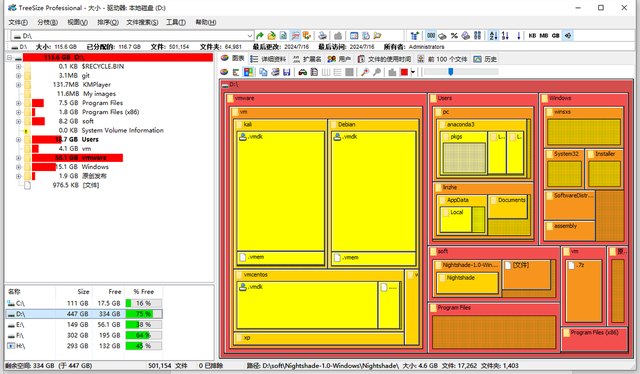
Task: Open the D:\ path dropdown
Action: coord(249,36)
